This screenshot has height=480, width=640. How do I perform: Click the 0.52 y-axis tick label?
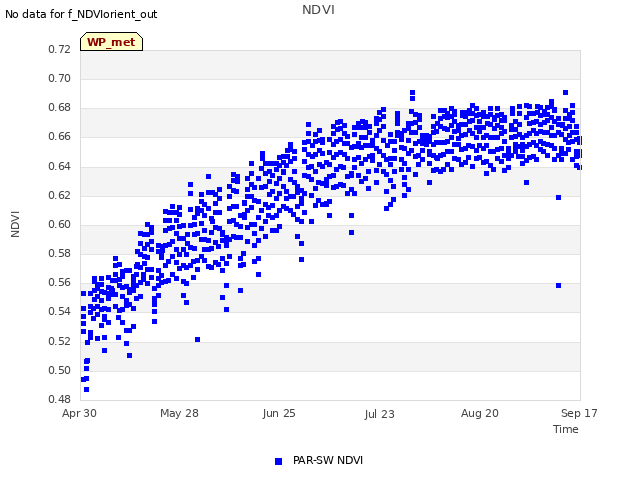(60, 341)
